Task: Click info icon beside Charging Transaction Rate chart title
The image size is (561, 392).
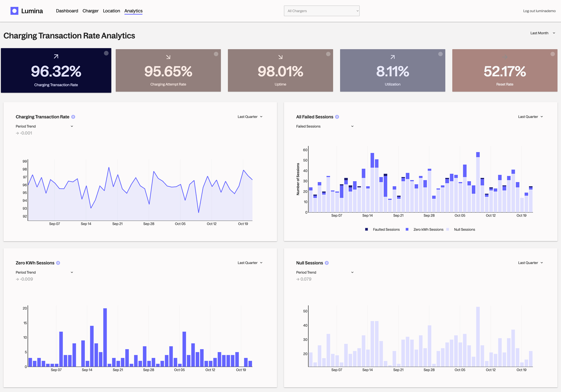Action: tap(73, 117)
